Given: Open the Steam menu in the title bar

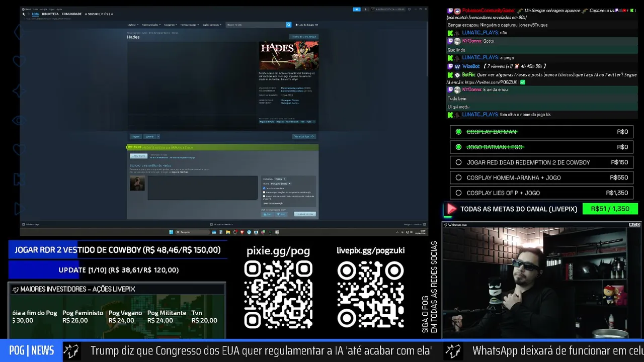Looking at the screenshot, I should tap(28, 9).
